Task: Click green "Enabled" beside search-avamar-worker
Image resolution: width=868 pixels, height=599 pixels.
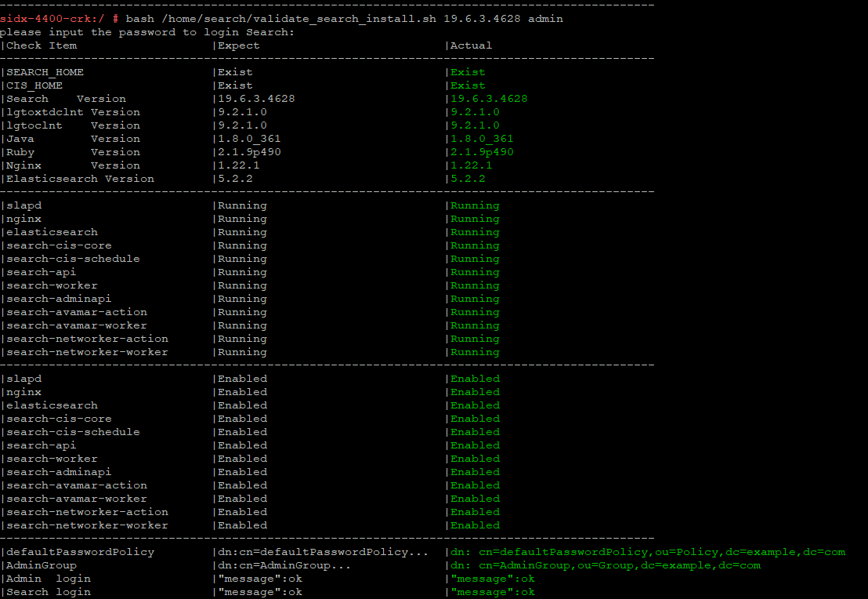Action: tap(475, 498)
